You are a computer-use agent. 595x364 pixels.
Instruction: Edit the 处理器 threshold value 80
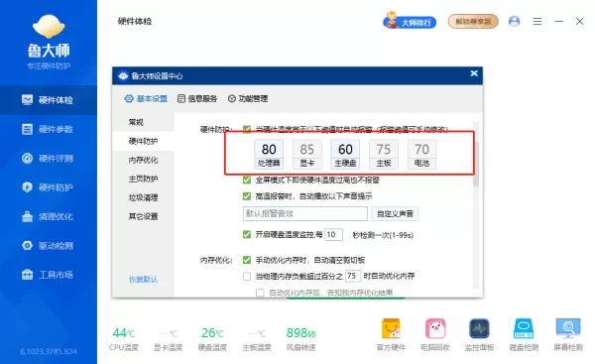click(269, 150)
